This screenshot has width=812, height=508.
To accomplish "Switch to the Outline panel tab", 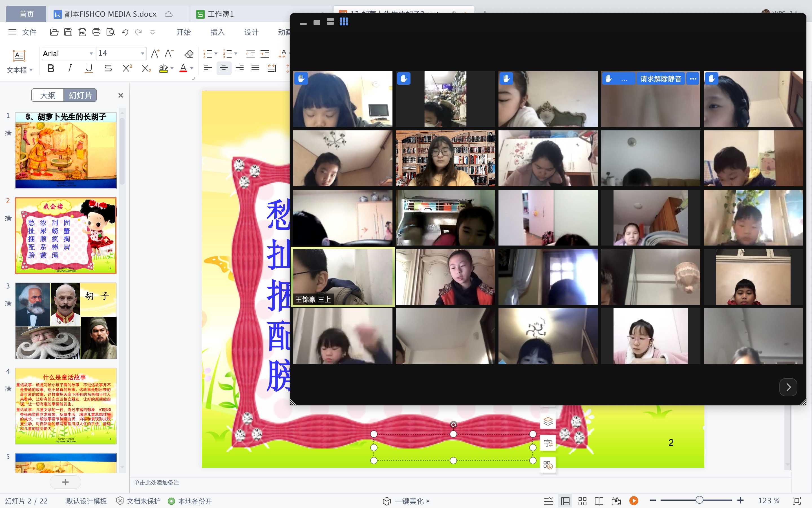I will click(x=48, y=95).
